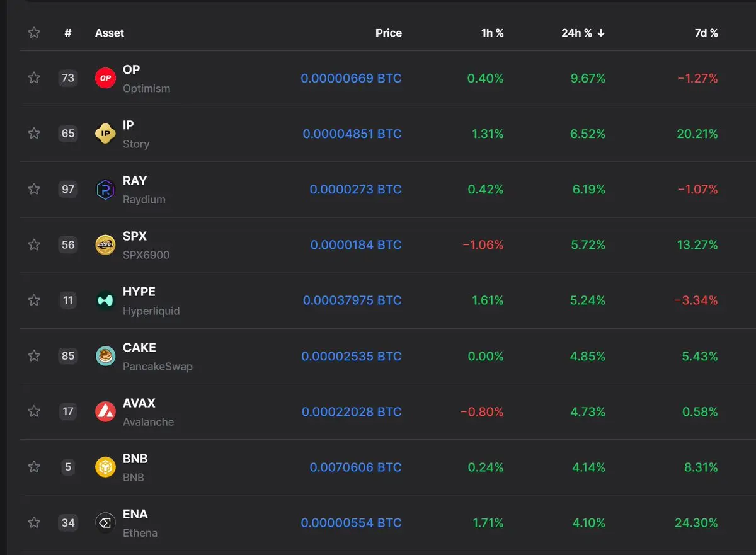Click the SPX6900 coin logo
Image resolution: width=756 pixels, height=555 pixels.
pyautogui.click(x=105, y=245)
